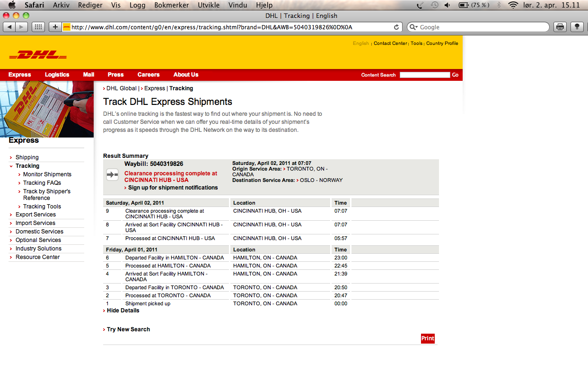The height and width of the screenshot is (371, 588).
Task: Click Go beside the Content Search field
Action: (x=455, y=75)
